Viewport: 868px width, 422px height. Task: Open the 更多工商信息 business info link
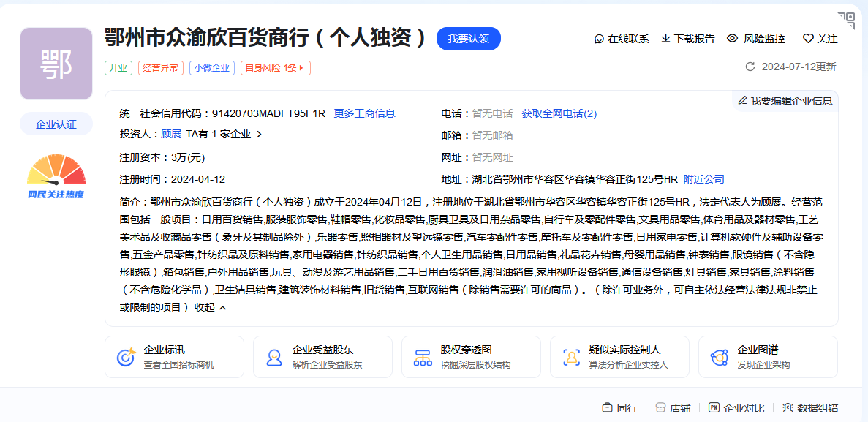click(x=364, y=113)
